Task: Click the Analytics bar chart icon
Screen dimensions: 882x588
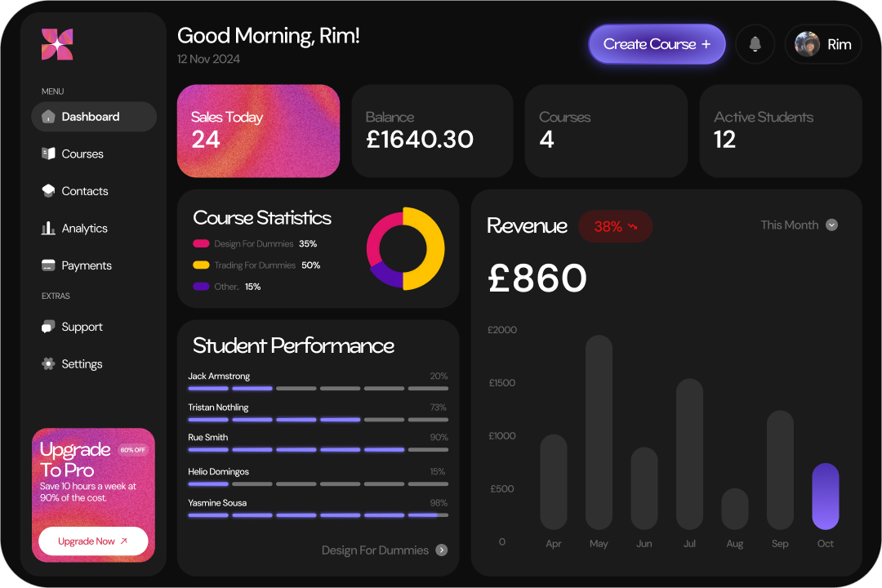Action: point(48,229)
